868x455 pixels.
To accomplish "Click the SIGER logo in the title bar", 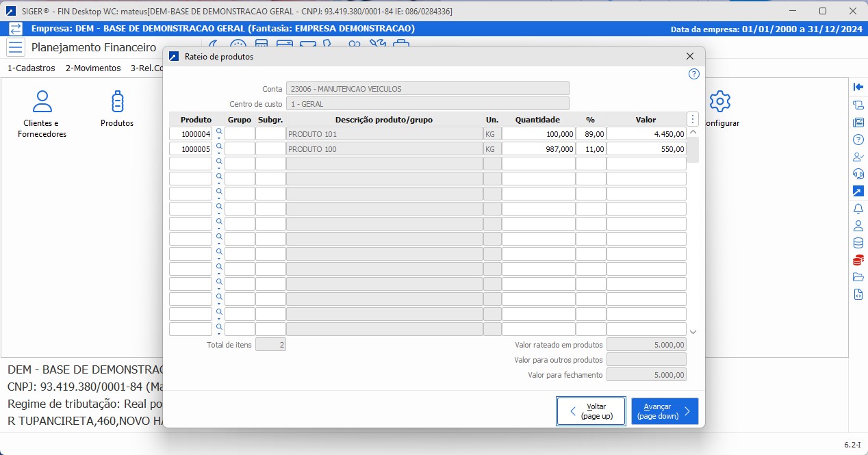I will point(10,10).
